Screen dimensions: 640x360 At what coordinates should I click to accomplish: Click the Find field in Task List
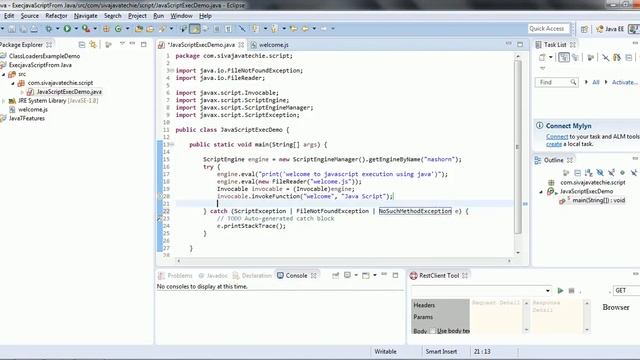tap(556, 82)
